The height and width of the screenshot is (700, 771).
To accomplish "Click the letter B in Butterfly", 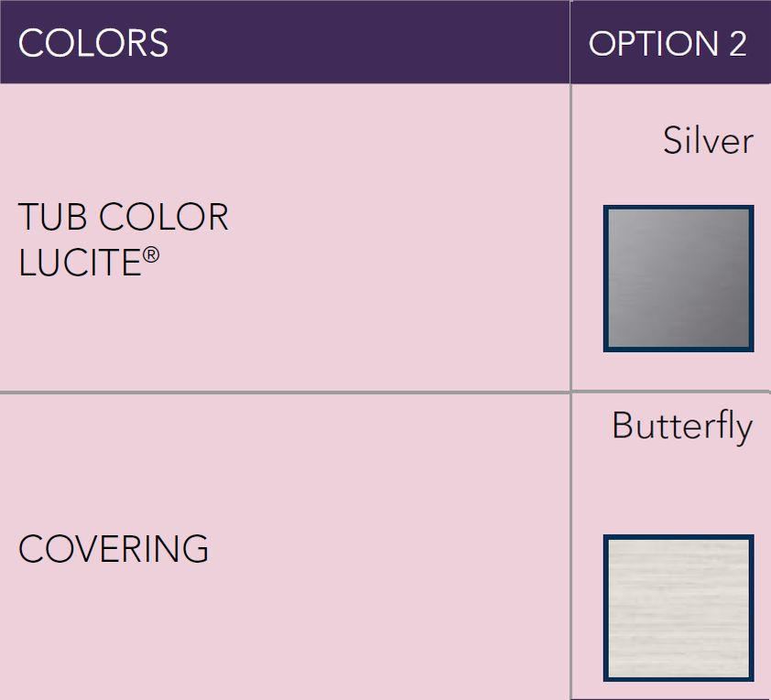I will coord(623,425).
